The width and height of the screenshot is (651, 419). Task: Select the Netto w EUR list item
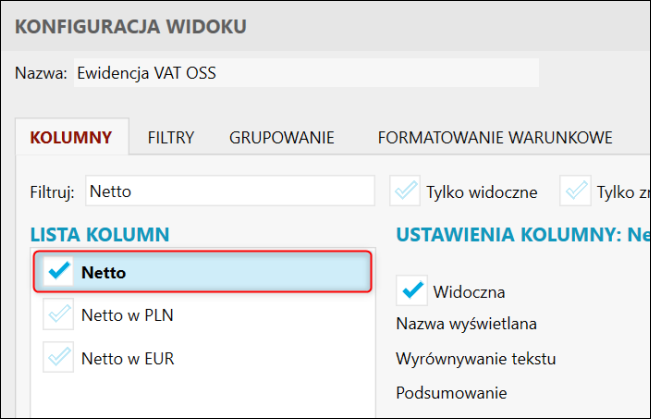click(x=120, y=356)
